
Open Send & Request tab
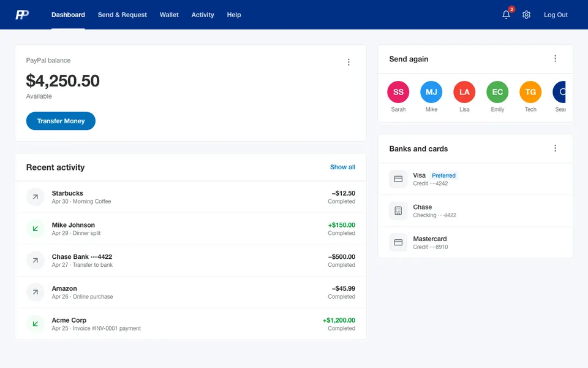[x=123, y=15]
